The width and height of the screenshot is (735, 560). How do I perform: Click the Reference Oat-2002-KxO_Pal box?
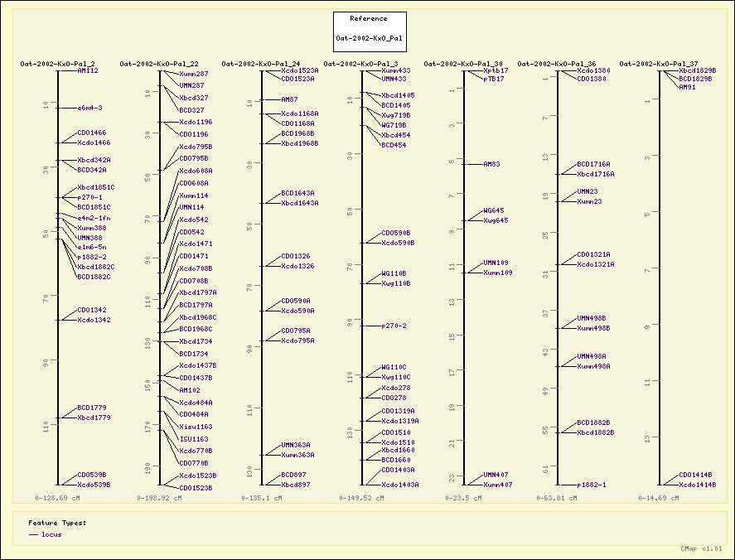[368, 32]
